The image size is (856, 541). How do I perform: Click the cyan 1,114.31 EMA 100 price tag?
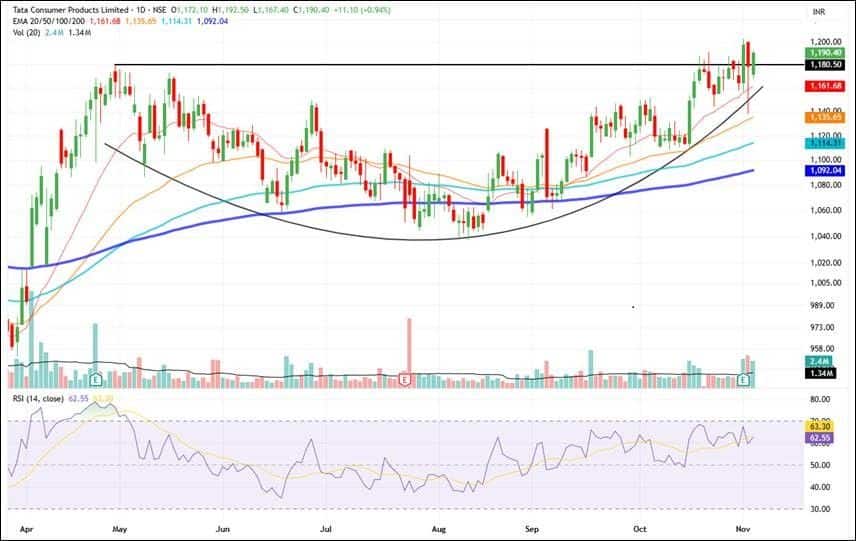pyautogui.click(x=820, y=144)
